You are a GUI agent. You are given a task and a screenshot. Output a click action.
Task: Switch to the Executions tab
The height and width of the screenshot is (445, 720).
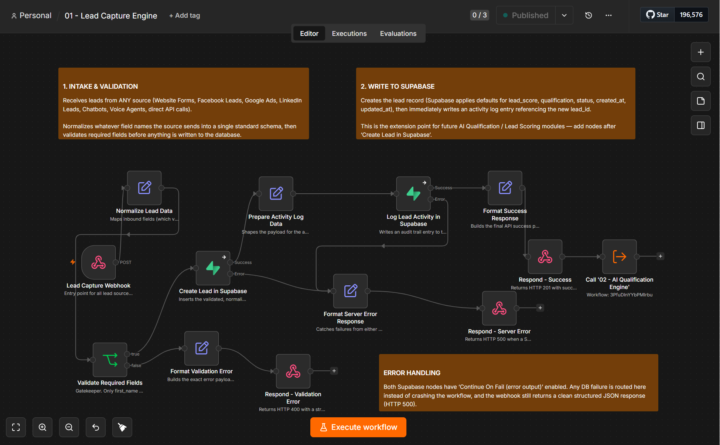(x=349, y=34)
